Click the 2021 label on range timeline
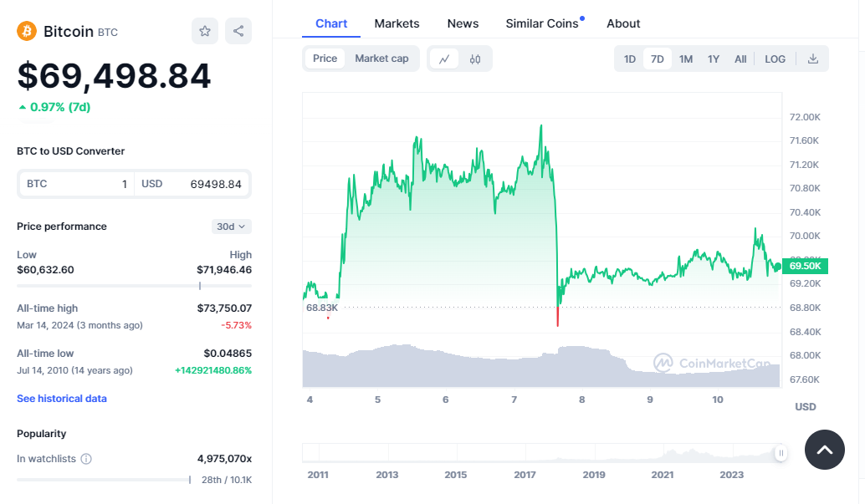 663,475
